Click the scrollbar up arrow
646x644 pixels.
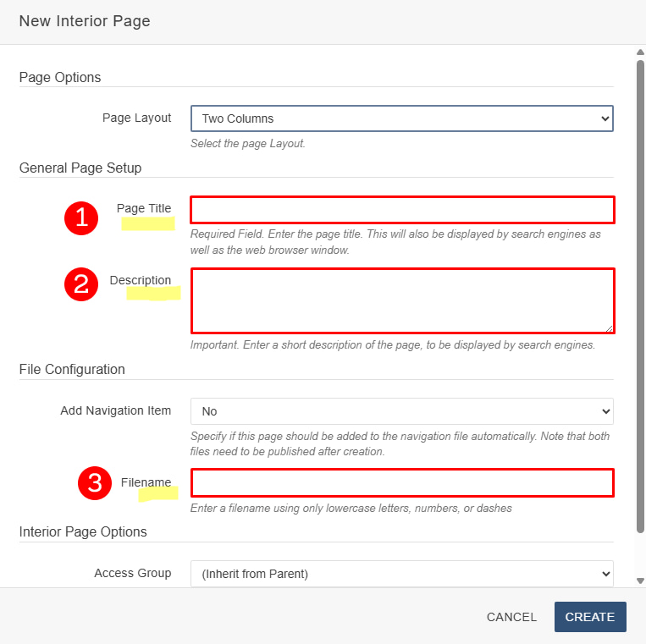[640, 52]
